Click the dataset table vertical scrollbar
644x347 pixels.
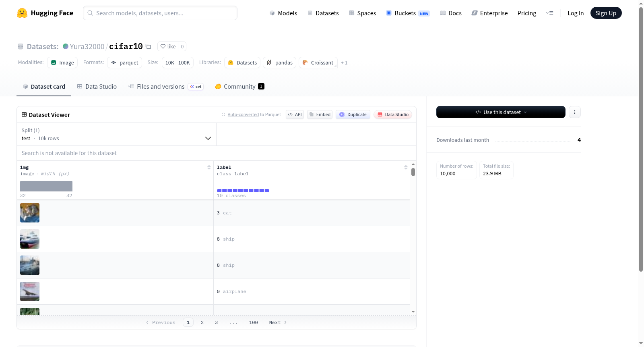[413, 172]
